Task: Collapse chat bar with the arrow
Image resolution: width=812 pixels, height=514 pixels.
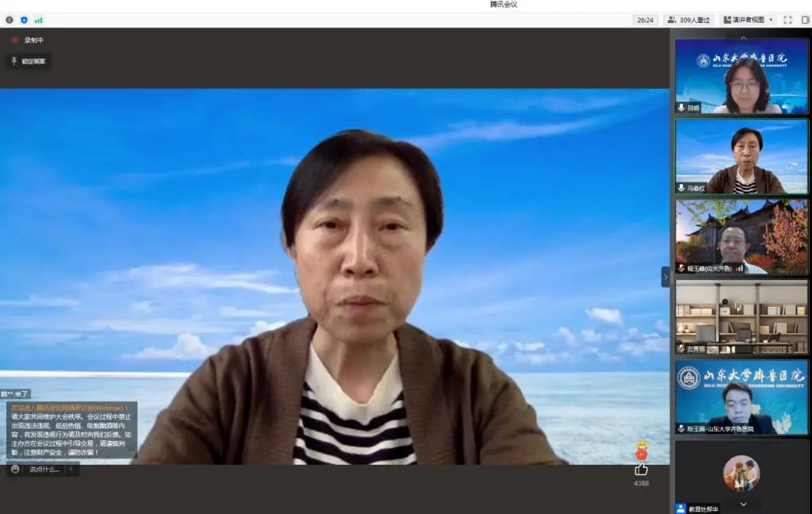Action: click(x=71, y=470)
